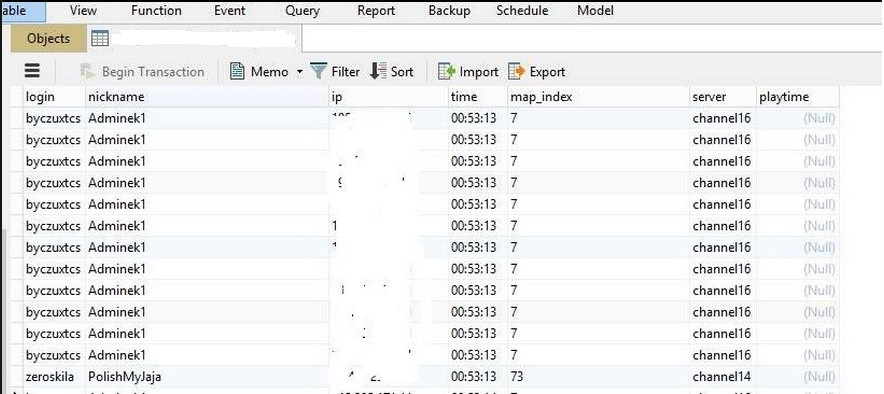Select the map_index cell with 73

(598, 377)
